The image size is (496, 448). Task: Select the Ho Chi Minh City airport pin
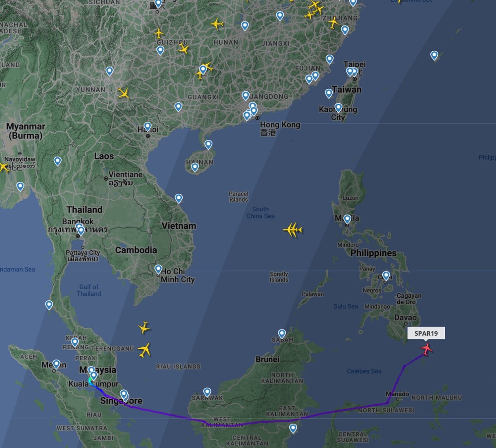coord(158,270)
